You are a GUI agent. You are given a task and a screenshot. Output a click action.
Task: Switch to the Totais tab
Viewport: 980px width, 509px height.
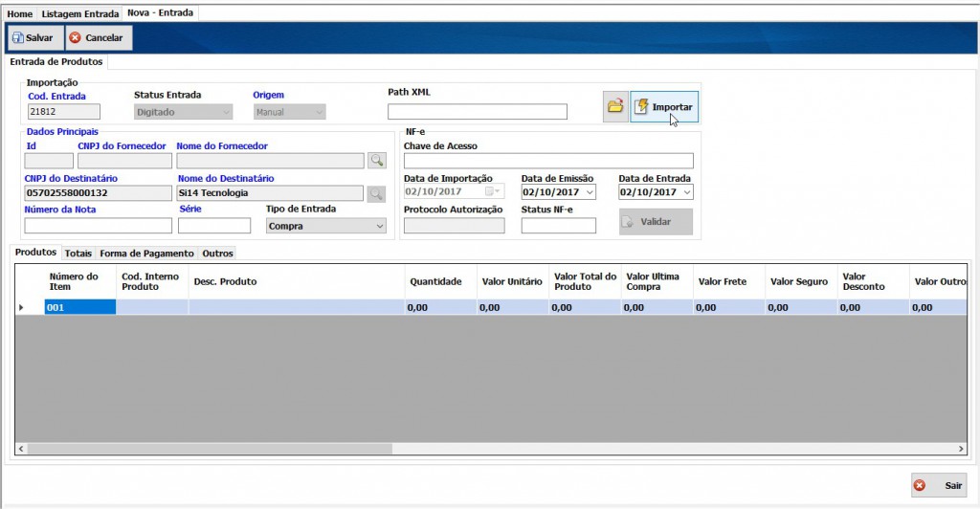click(78, 254)
